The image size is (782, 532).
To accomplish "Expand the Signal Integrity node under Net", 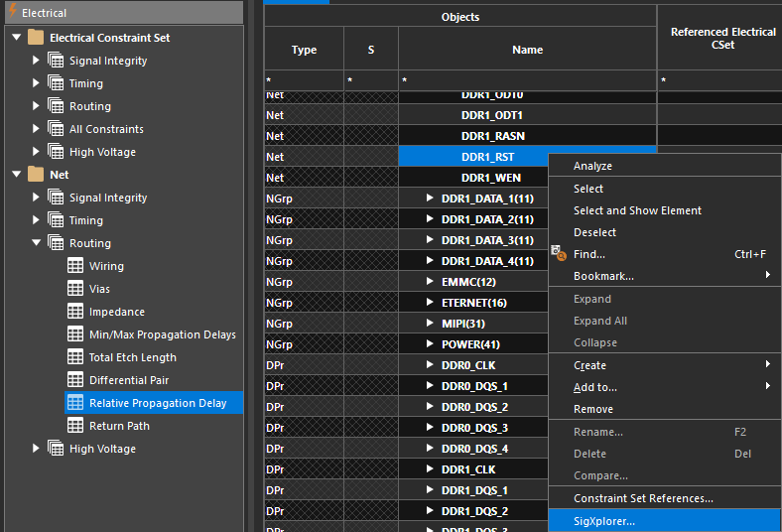I will point(37,198).
